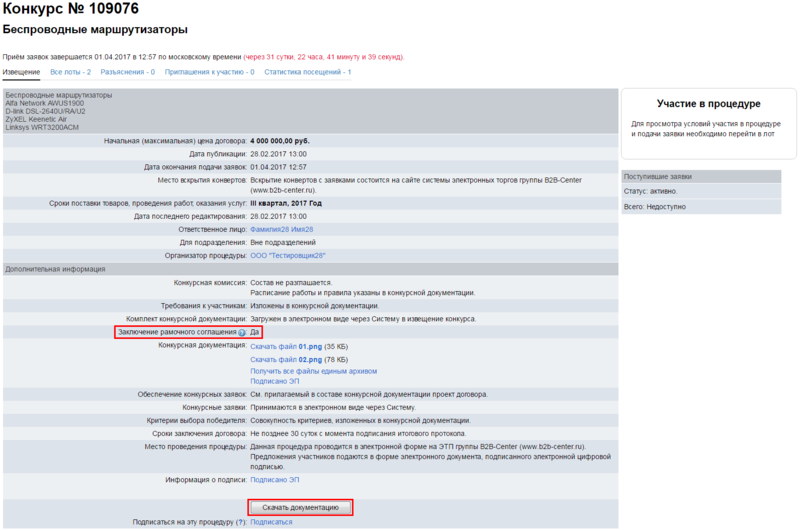Image resolution: width=800 pixels, height=531 pixels.
Task: Click the 'Участие в процедуре' panel heading
Action: click(x=709, y=104)
